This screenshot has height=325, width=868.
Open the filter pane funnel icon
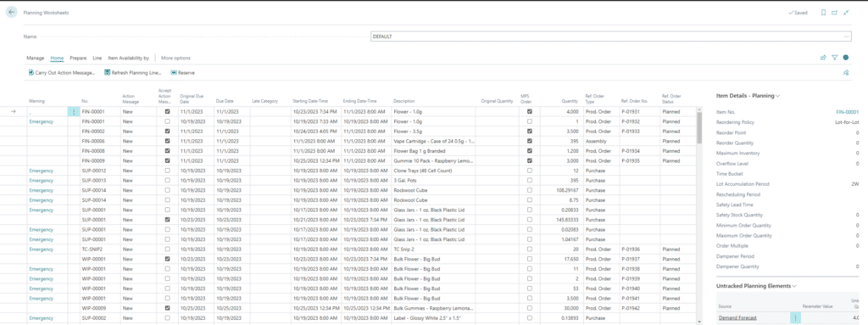[834, 58]
